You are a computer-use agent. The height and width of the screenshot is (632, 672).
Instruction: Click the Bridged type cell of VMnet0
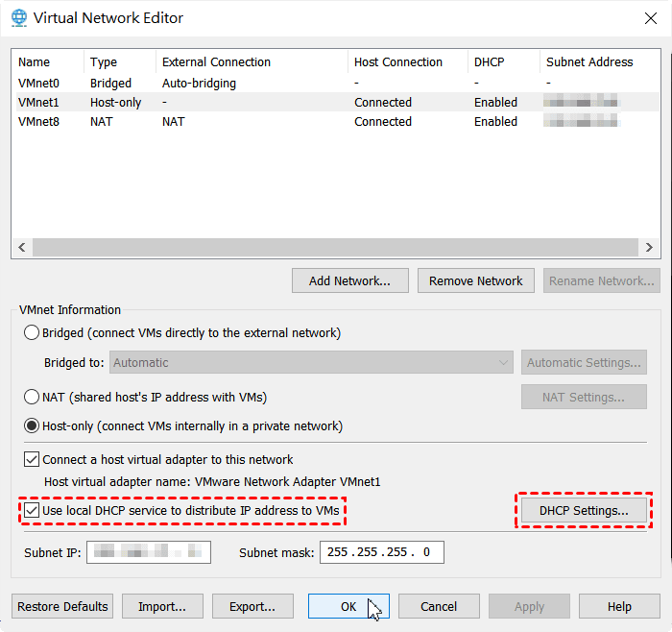[x=110, y=84]
